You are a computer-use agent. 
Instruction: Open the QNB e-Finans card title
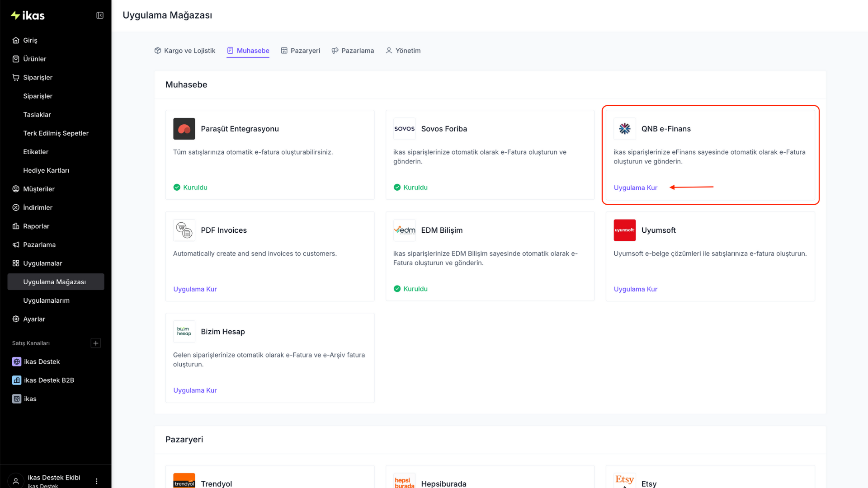(666, 129)
